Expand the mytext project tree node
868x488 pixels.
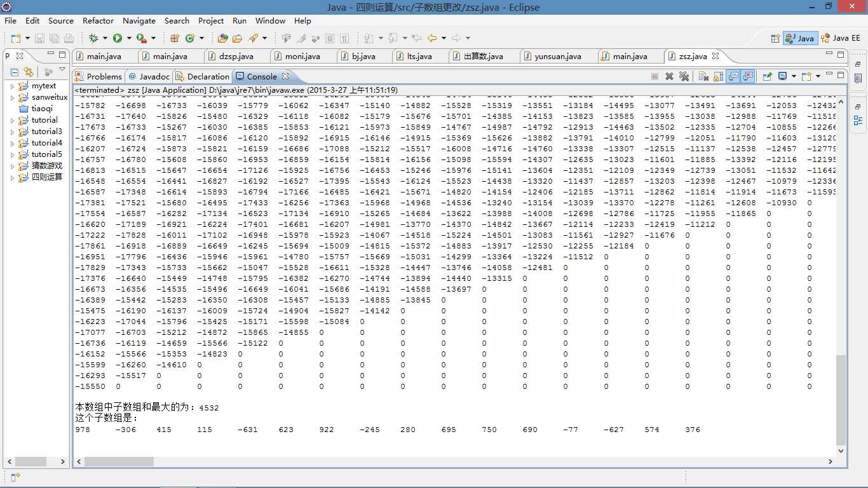click(x=12, y=86)
